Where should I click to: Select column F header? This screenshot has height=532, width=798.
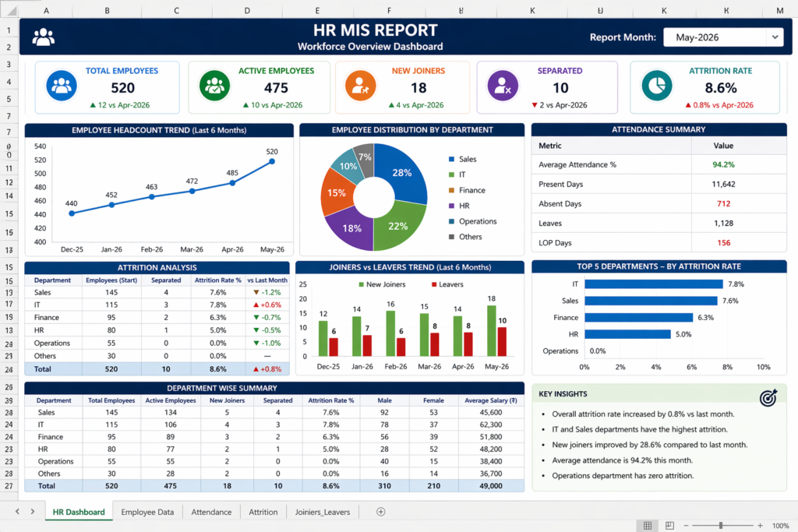(389, 10)
